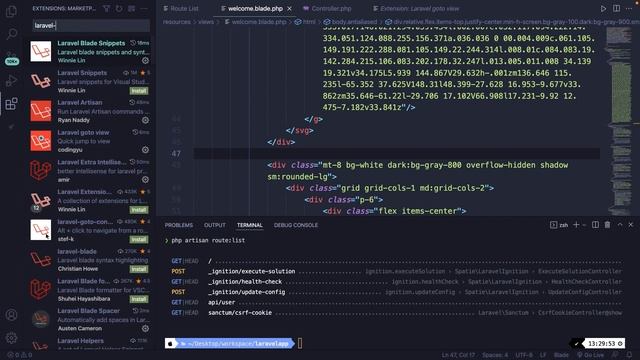This screenshot has width=640, height=360.
Task: Install the Laravel Blade formatter extension
Action: point(139,299)
